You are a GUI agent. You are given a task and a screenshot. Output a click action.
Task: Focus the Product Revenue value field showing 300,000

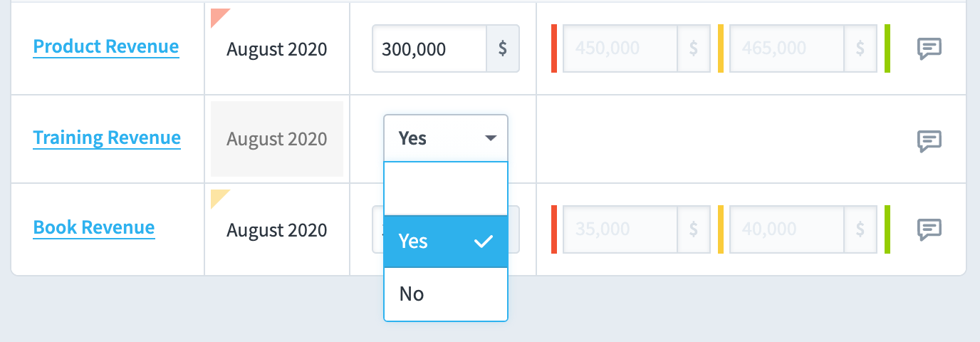coord(429,48)
